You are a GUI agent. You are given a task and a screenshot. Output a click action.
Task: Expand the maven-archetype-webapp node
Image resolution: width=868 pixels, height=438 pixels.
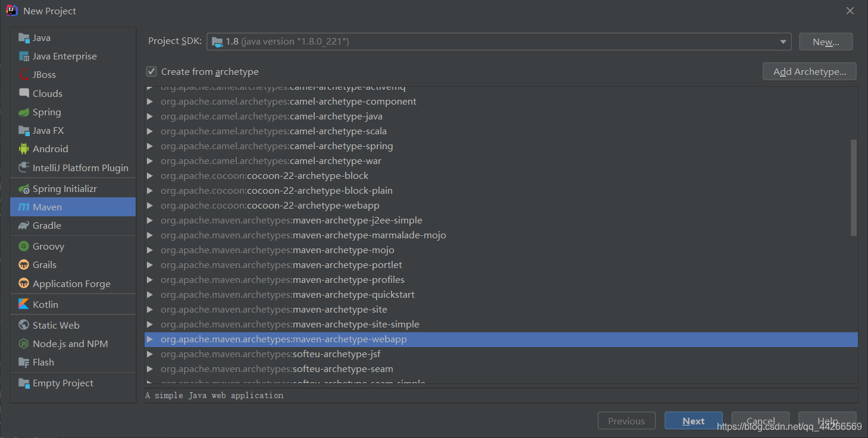150,339
